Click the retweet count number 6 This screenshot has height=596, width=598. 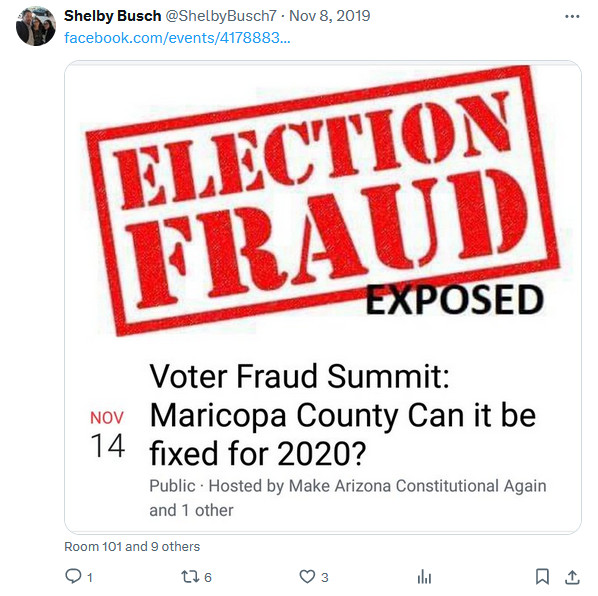tap(208, 578)
